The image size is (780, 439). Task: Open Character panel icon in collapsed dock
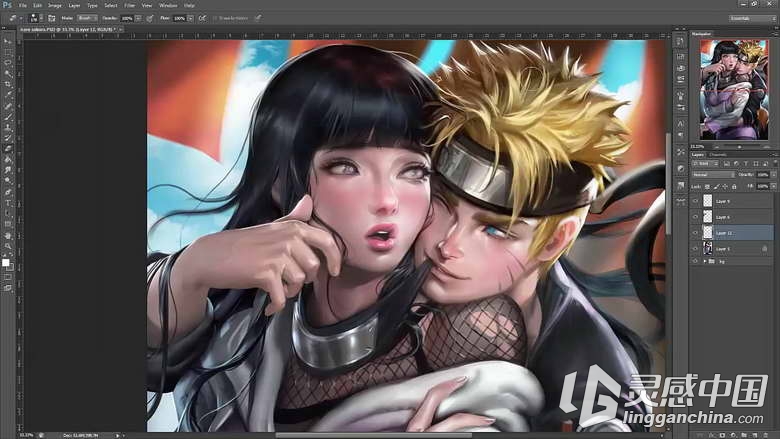click(681, 124)
